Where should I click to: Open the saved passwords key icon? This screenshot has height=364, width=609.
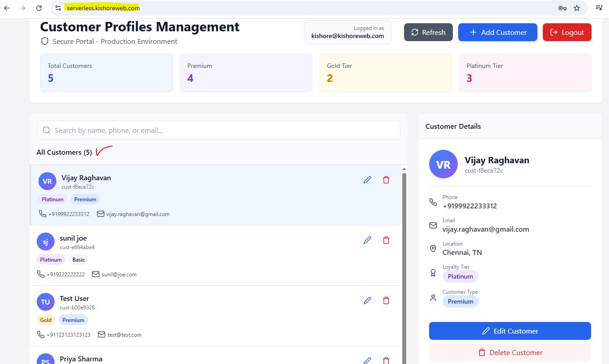562,8
